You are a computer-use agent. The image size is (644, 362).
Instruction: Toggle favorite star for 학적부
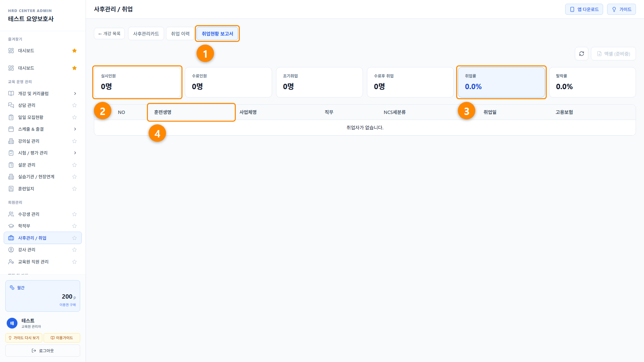(74, 226)
